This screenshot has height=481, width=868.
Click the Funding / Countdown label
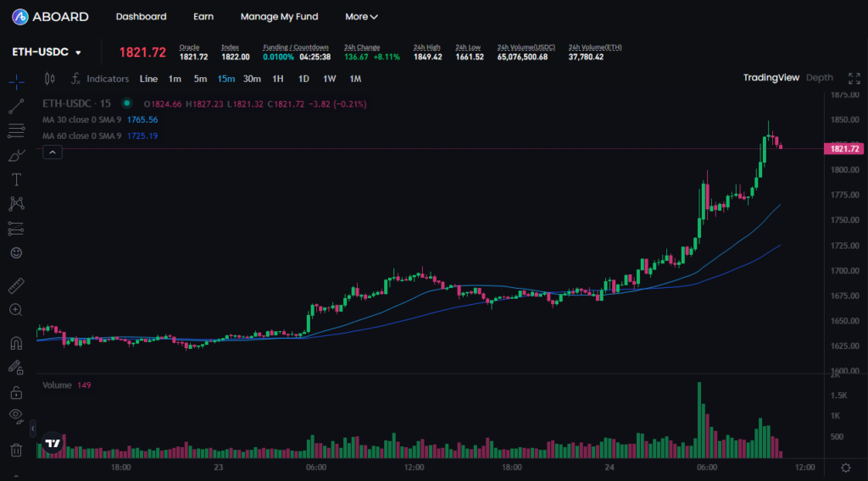pyautogui.click(x=296, y=47)
